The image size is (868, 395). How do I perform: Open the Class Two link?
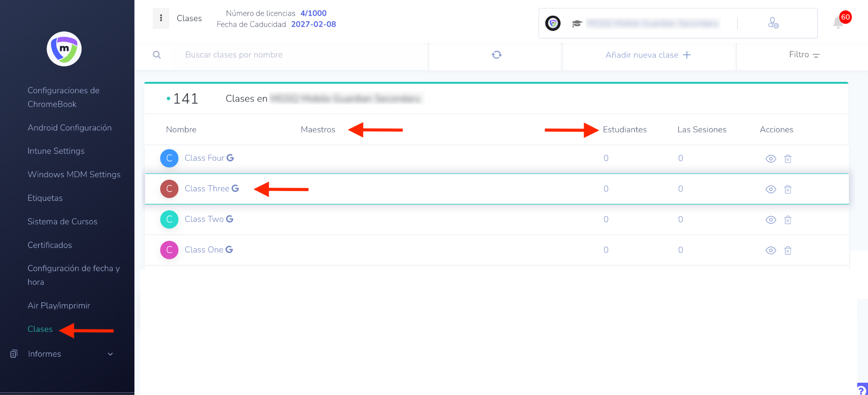point(204,219)
